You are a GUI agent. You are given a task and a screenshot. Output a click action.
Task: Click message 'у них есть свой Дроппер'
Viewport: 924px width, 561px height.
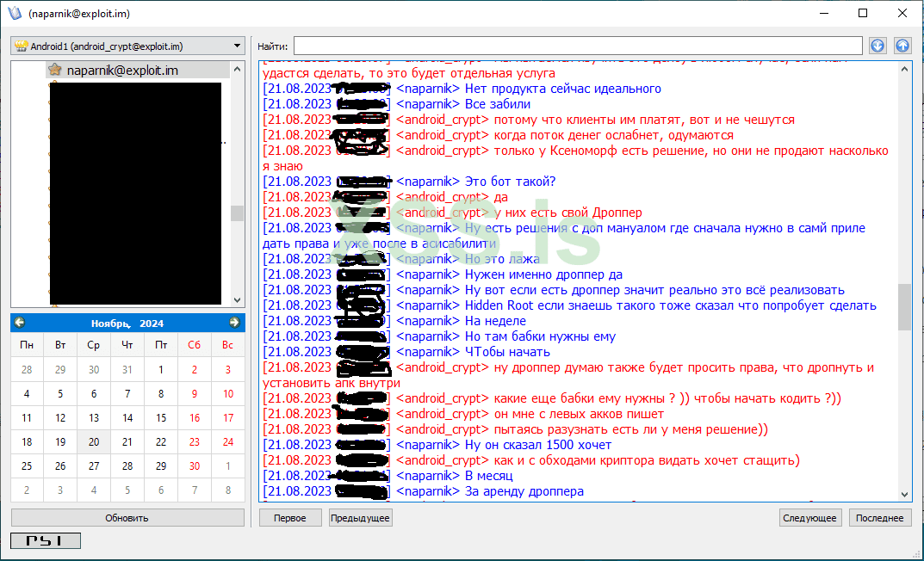pos(568,213)
